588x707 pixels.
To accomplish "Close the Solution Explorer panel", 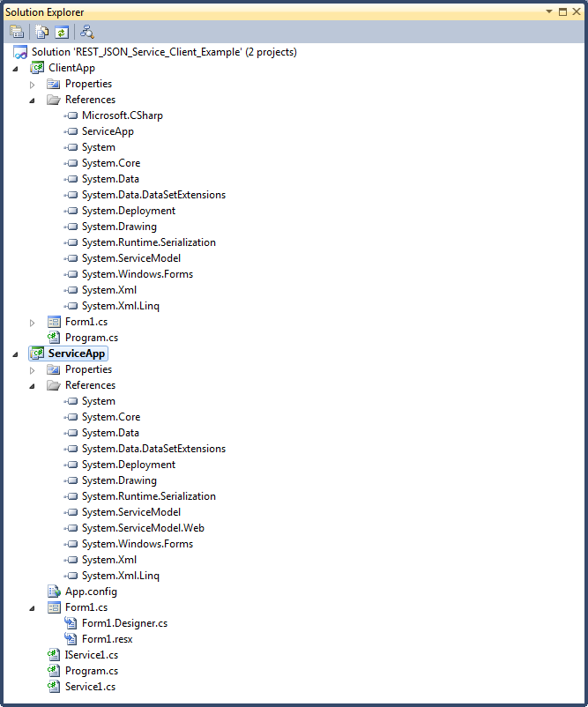I will coord(577,11).
